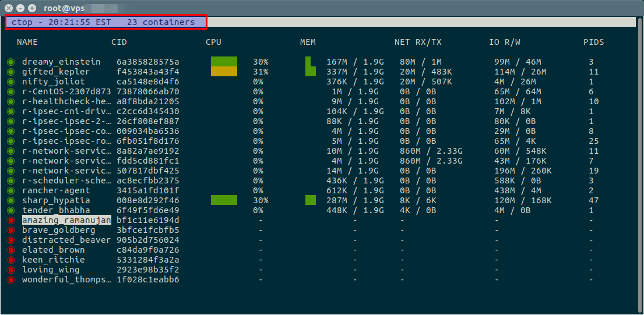644x315 pixels.
Task: Click the yellow CPU bar of gifted_kepler
Action: (224, 72)
